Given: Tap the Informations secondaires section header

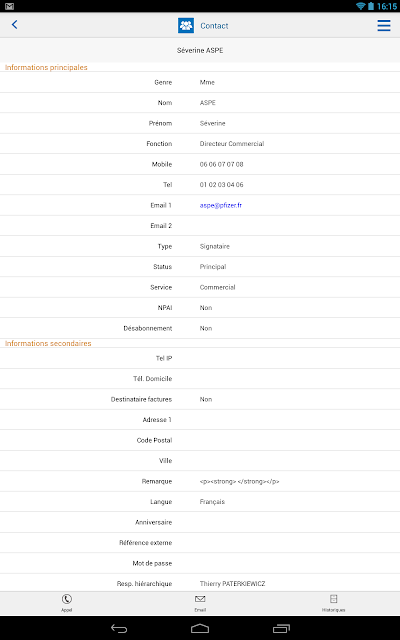Looking at the screenshot, I should (48, 343).
